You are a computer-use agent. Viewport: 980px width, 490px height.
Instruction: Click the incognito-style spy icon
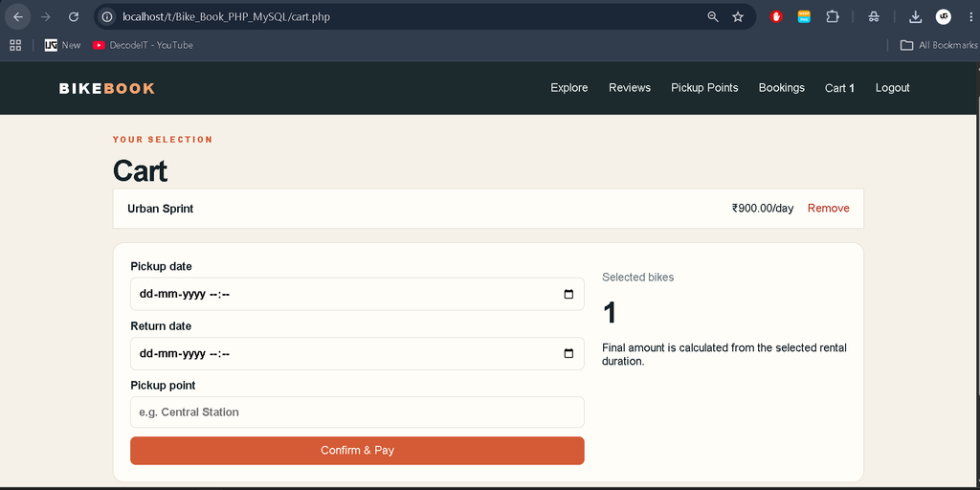875,17
